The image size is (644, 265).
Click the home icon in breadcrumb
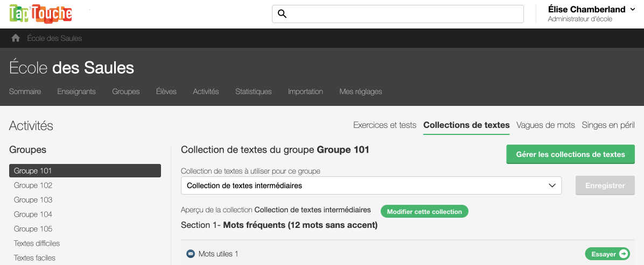point(16,38)
